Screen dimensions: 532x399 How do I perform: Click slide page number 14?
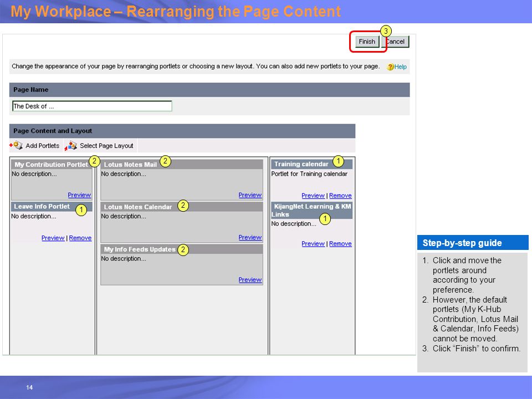pyautogui.click(x=29, y=387)
